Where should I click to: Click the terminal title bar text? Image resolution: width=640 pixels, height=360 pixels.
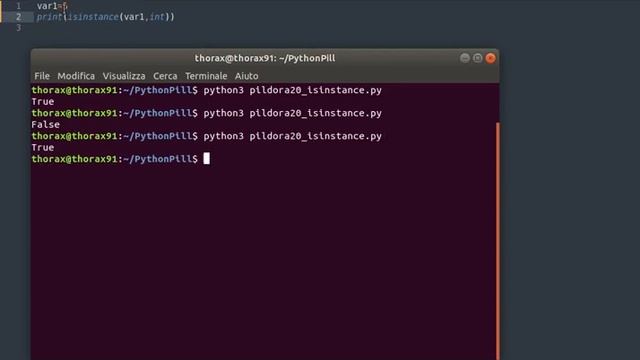point(265,58)
